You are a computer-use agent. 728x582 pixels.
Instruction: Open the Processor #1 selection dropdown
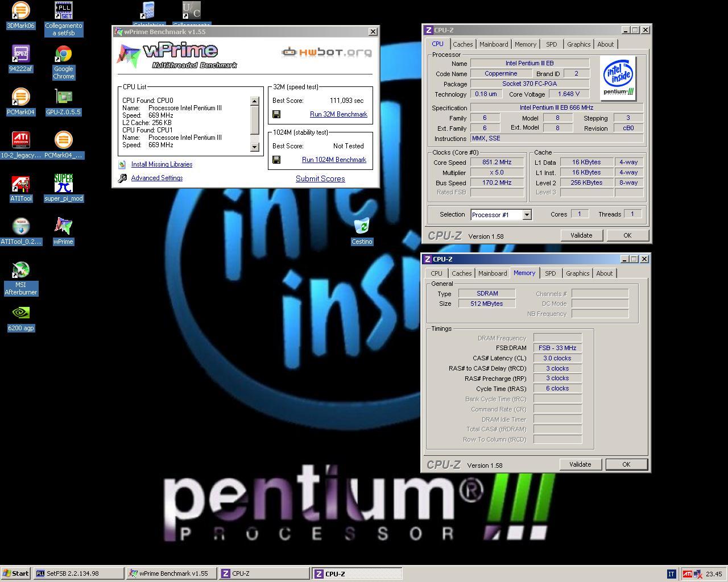pos(527,214)
